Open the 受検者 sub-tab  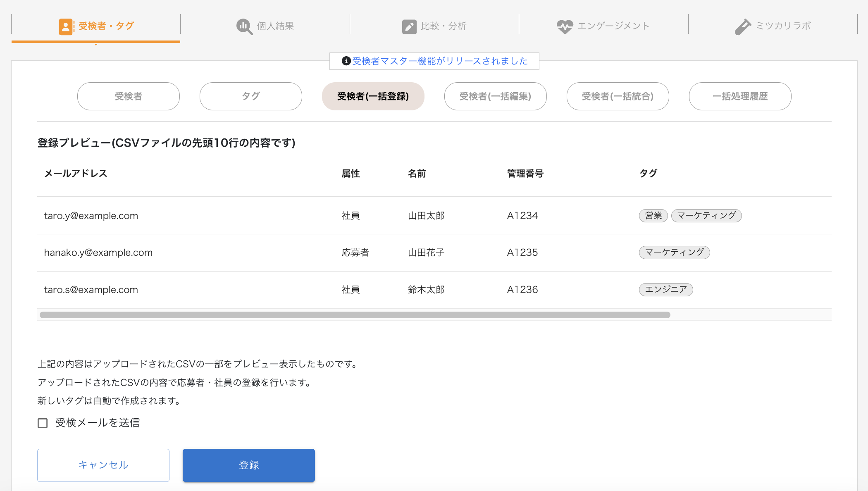point(129,96)
